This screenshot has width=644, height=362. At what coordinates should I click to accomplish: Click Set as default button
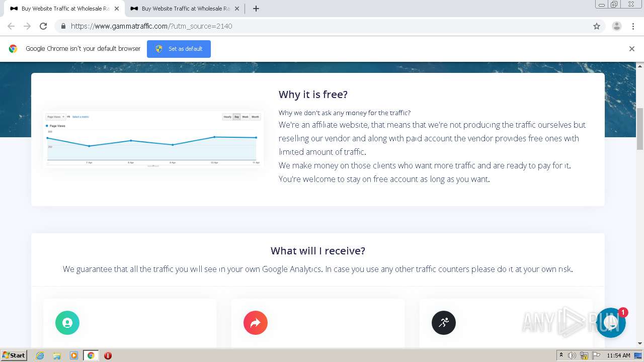click(179, 49)
